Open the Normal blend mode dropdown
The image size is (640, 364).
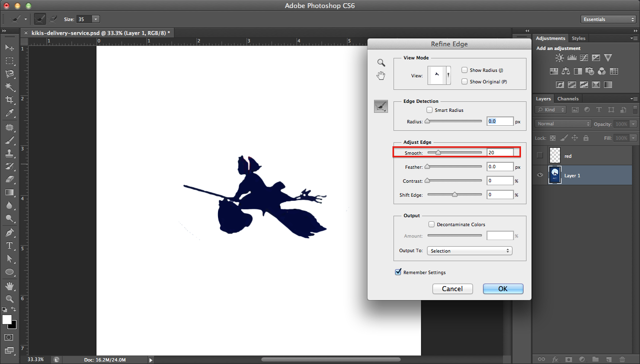click(x=563, y=123)
